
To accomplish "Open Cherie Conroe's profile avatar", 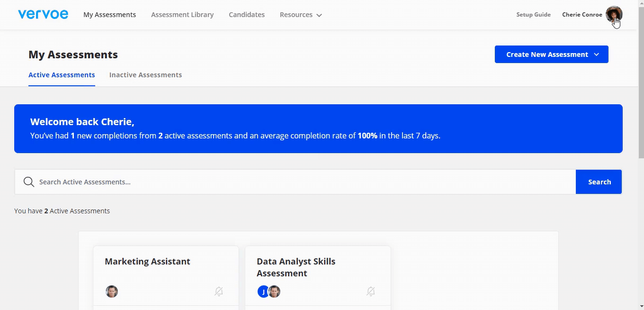I will [614, 14].
